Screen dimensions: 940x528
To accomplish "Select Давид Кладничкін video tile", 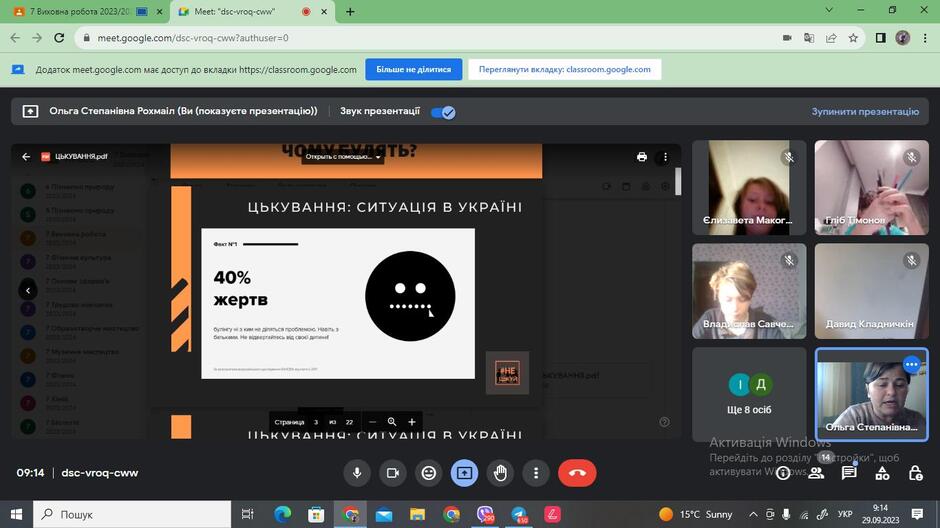I will [x=871, y=291].
